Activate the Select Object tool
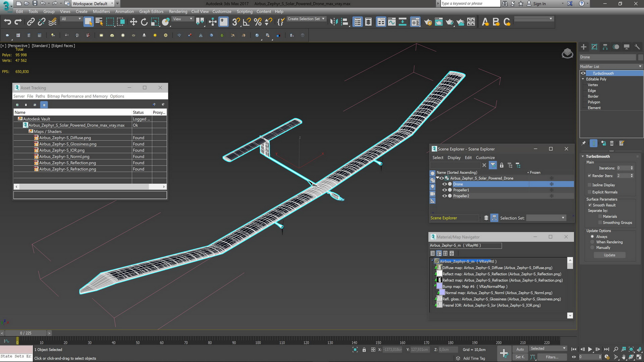This screenshot has height=362, width=644. [88, 22]
